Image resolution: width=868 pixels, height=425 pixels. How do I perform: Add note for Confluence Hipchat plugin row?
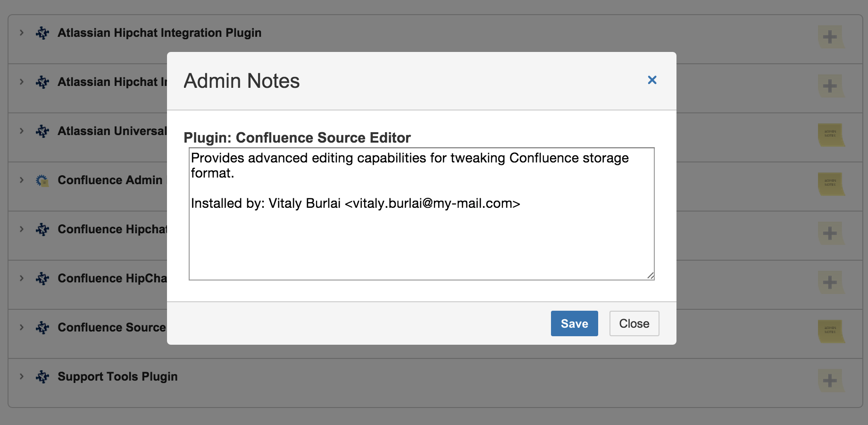coord(830,233)
